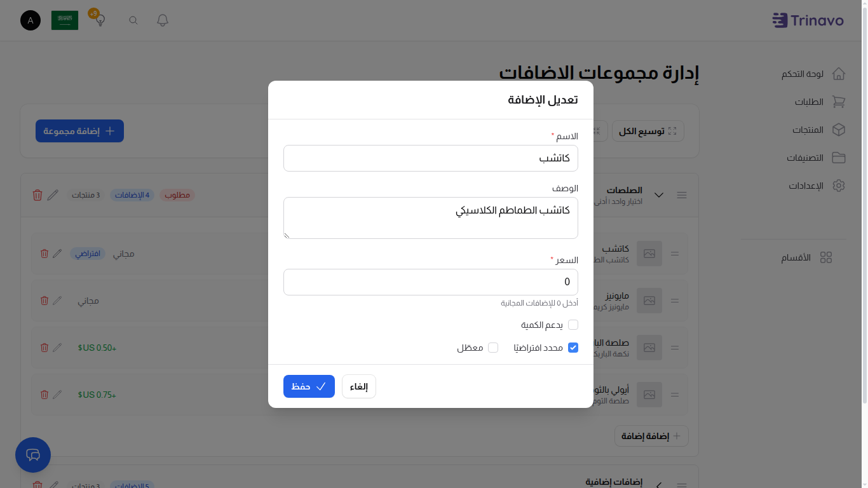Enable the يدعم الكمية checkbox
The width and height of the screenshot is (868, 488).
pyautogui.click(x=573, y=325)
